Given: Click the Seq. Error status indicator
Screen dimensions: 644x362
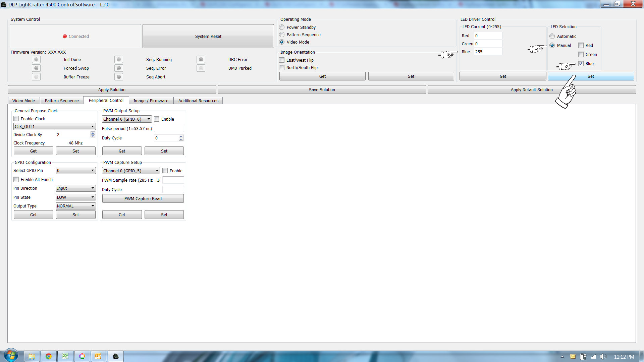Looking at the screenshot, I should (119, 68).
